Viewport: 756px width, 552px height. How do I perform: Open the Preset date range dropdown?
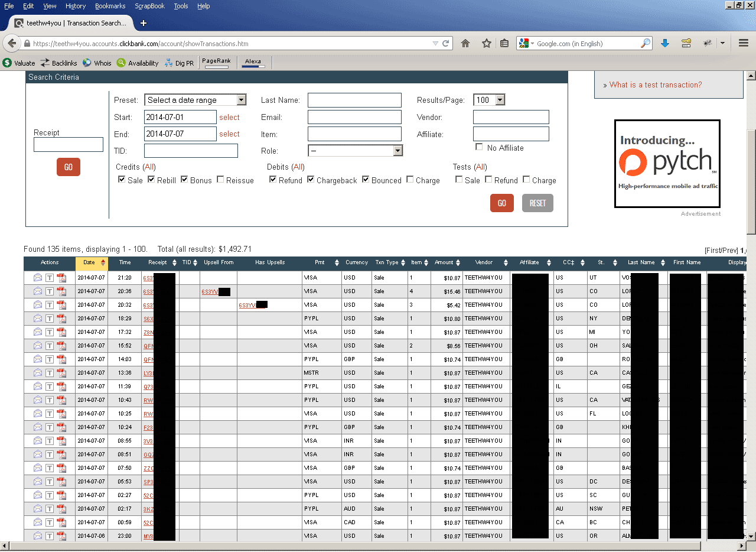tap(195, 100)
